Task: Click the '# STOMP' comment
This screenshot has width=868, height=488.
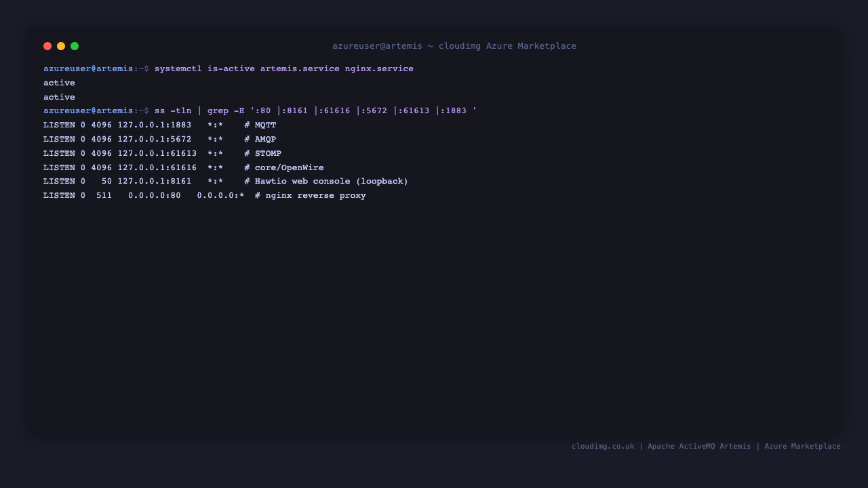Action: click(x=263, y=154)
